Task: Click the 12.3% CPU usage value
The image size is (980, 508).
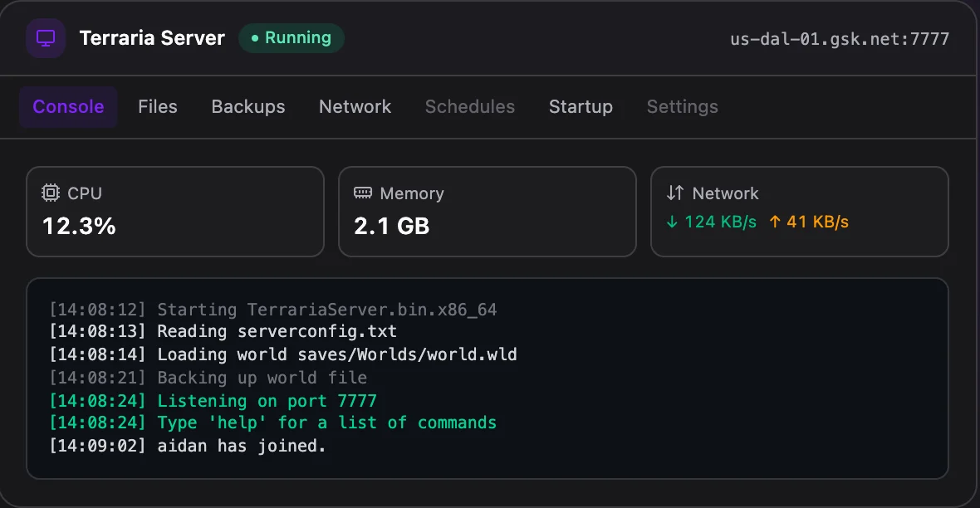Action: [x=79, y=227]
